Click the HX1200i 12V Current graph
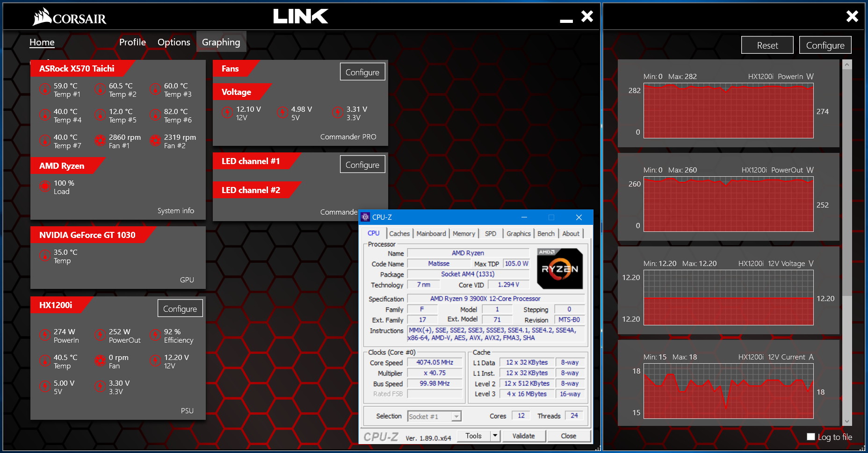The height and width of the screenshot is (453, 868). click(729, 391)
